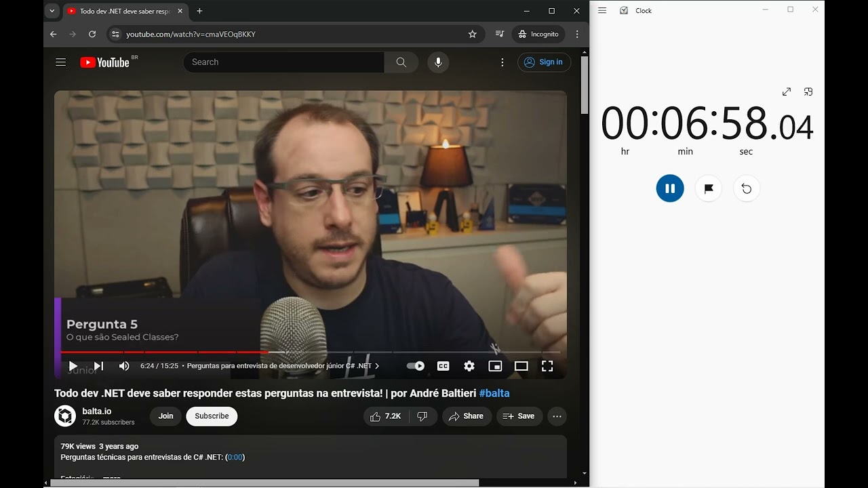The width and height of the screenshot is (868, 488).
Task: Click the video progress bar
Action: (311, 352)
